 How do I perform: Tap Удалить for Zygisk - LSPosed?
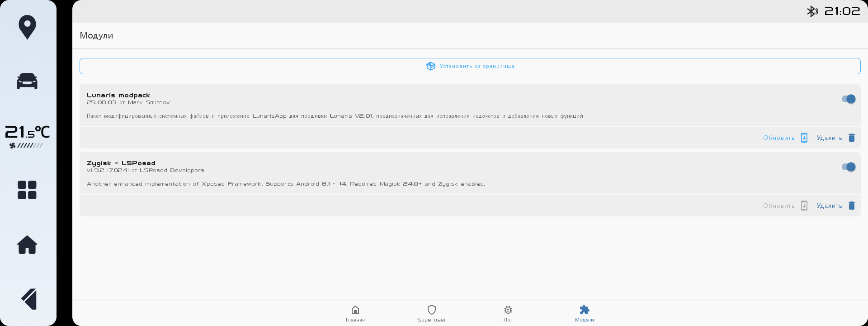(830, 206)
